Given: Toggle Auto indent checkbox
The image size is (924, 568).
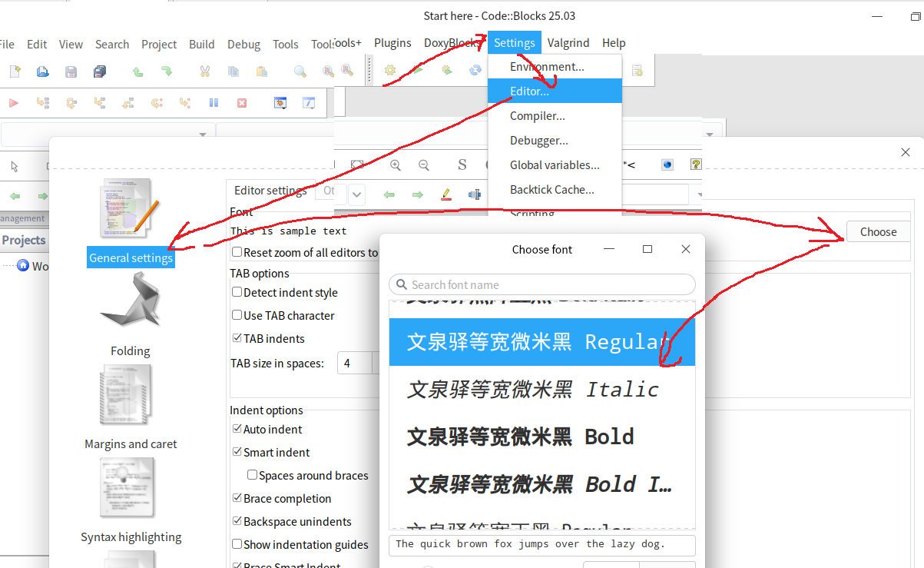Looking at the screenshot, I should click(237, 429).
